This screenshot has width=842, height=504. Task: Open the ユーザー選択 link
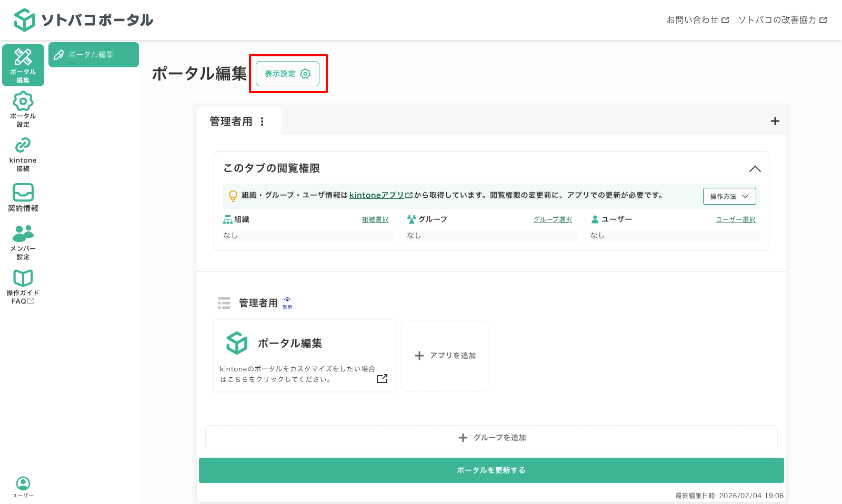[x=736, y=219]
